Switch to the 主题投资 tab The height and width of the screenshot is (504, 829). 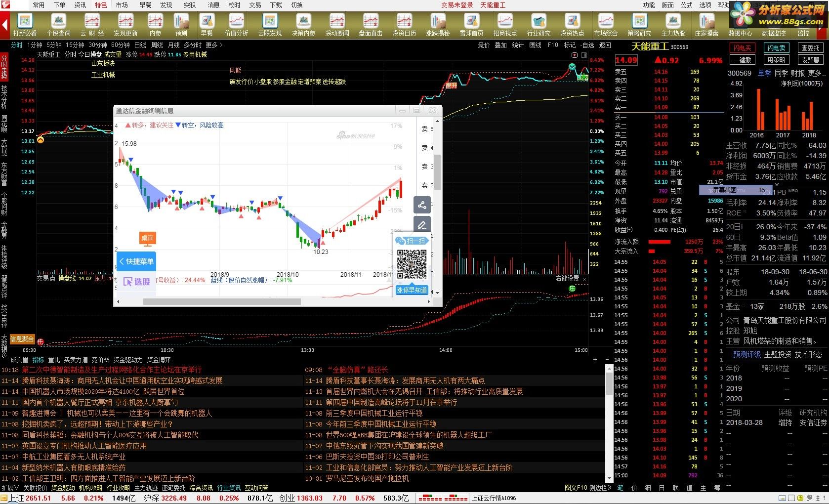click(778, 354)
